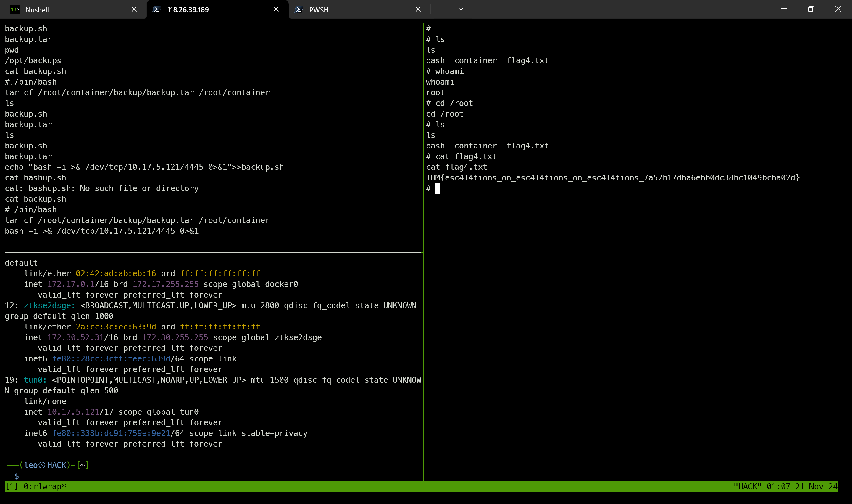
Task: Click the inet6 address fe80::338b:dc91:759e:9e21
Action: click(x=111, y=433)
